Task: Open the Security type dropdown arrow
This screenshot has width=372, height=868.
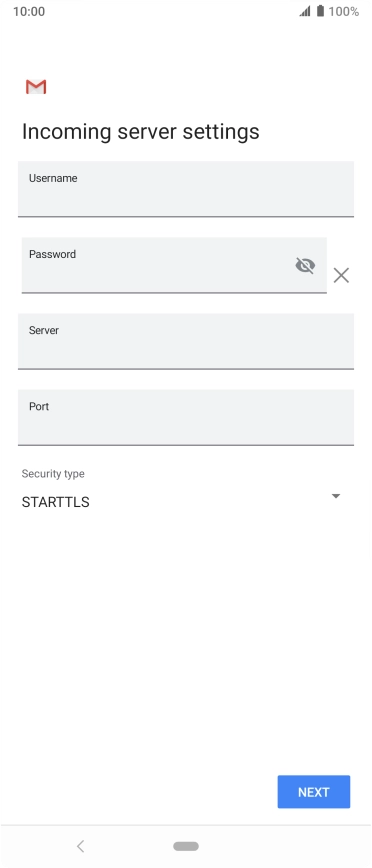Action: 335,496
